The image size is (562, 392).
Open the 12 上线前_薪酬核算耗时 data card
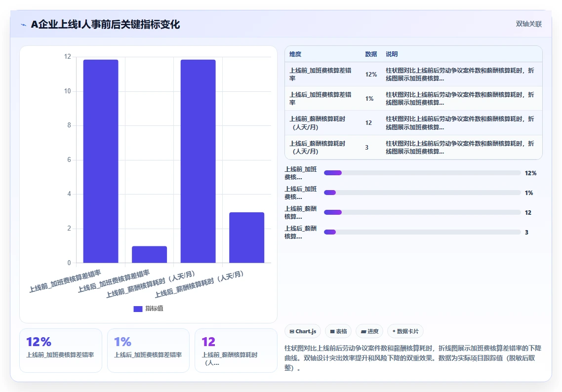click(x=236, y=351)
